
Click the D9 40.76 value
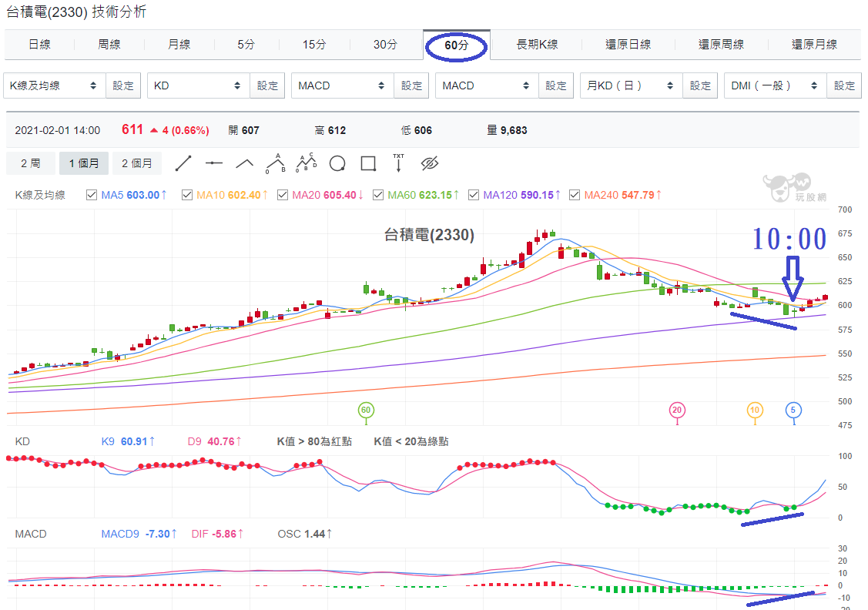(x=215, y=441)
